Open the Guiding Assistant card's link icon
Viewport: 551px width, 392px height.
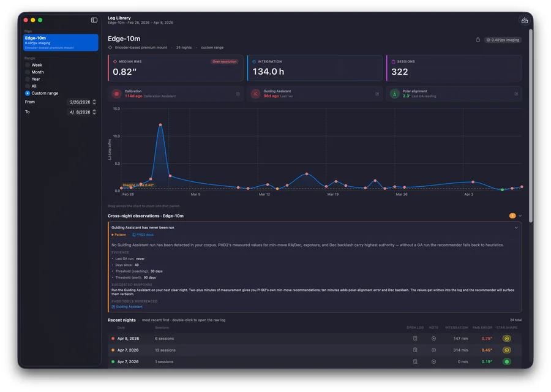(x=377, y=94)
